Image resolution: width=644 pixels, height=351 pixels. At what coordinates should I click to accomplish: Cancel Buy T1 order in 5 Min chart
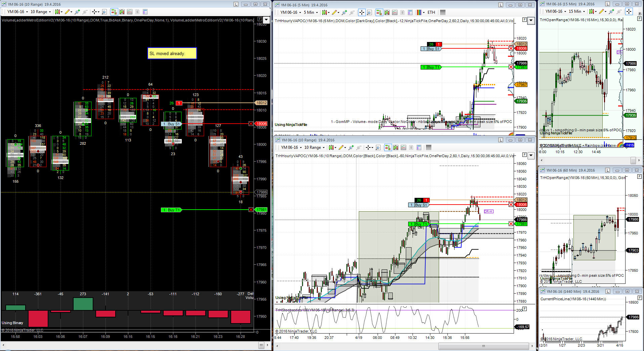click(x=511, y=67)
